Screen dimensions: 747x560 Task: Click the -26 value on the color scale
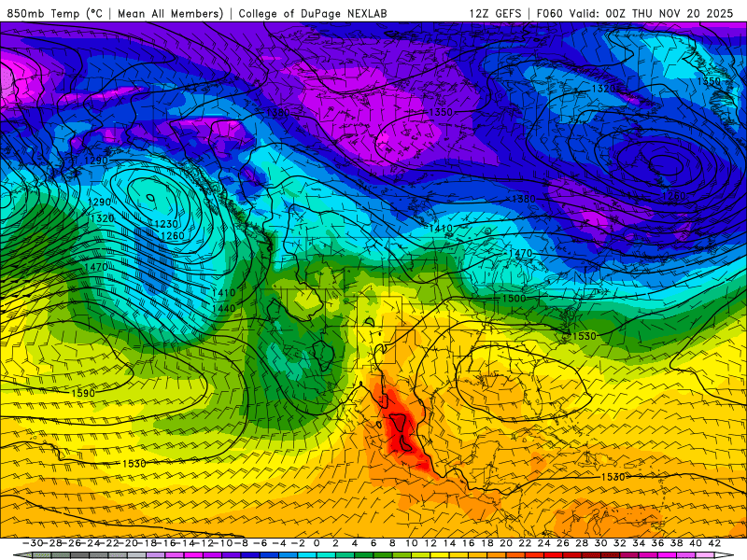(71, 543)
